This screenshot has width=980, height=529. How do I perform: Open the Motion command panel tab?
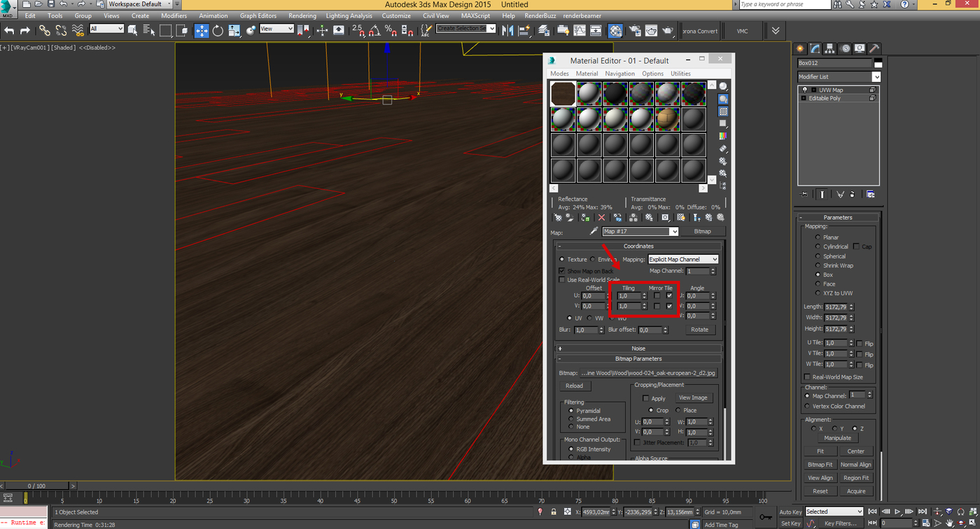point(845,48)
